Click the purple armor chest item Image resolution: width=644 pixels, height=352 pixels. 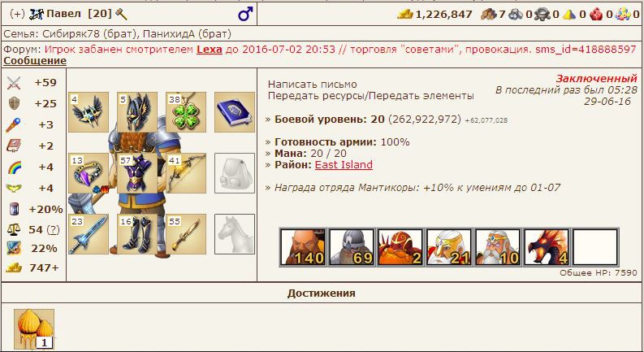[x=137, y=173]
